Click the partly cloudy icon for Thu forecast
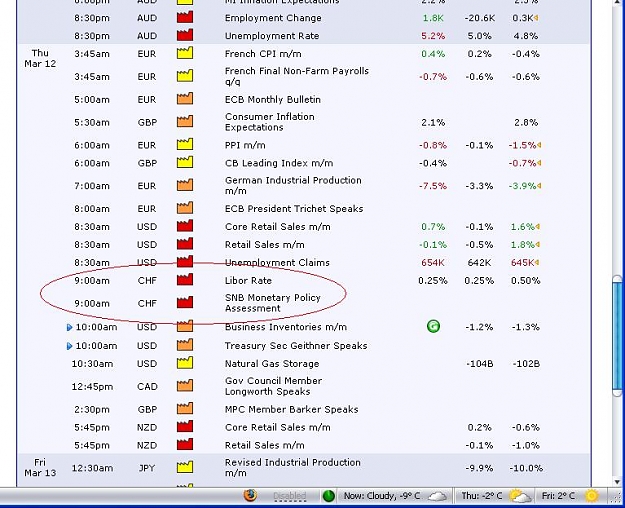This screenshot has width=625, height=508. (521, 496)
